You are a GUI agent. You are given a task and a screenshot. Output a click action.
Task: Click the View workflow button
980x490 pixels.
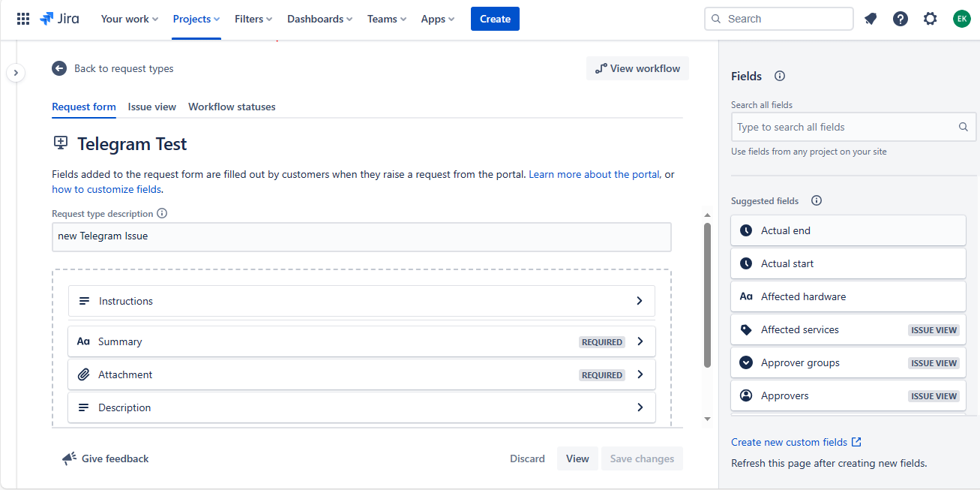pos(637,68)
